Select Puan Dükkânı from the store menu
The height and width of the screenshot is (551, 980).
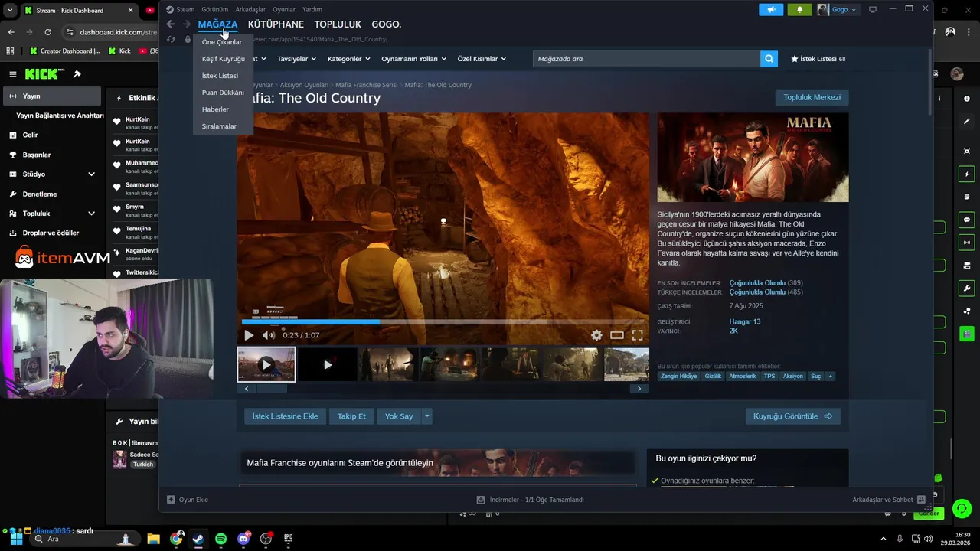point(223,93)
